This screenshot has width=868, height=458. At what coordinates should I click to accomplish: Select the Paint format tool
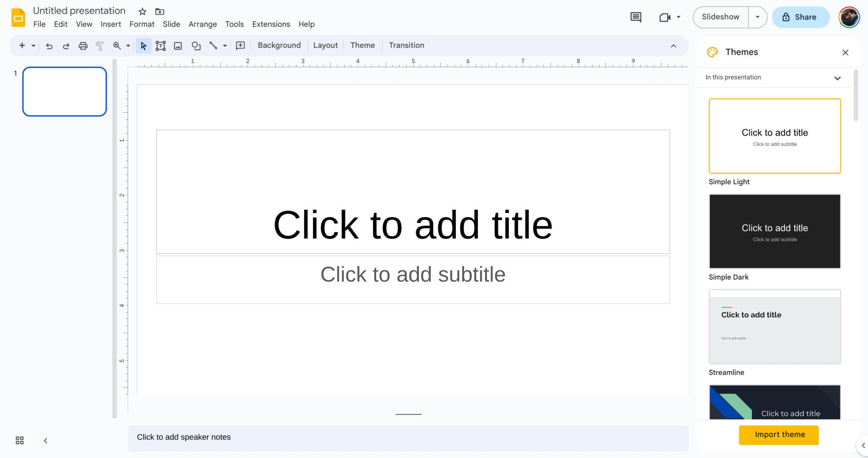point(100,46)
